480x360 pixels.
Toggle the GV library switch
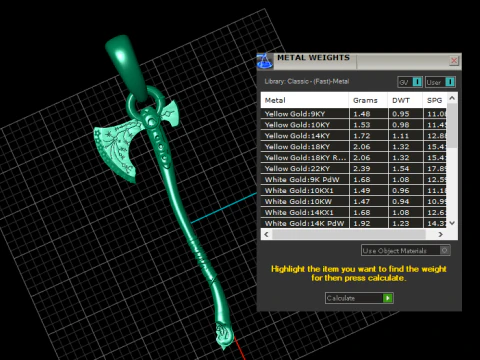tap(410, 82)
